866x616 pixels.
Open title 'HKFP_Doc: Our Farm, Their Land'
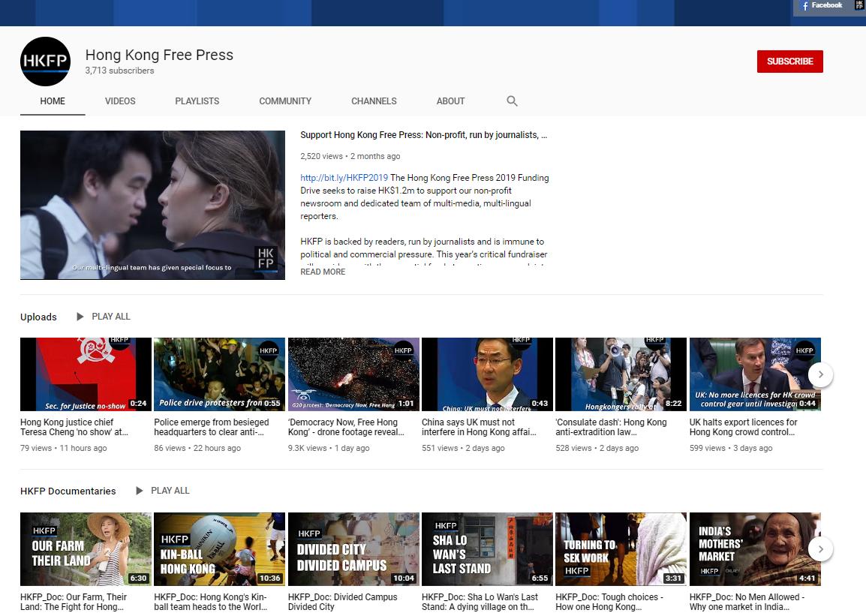pos(74,602)
